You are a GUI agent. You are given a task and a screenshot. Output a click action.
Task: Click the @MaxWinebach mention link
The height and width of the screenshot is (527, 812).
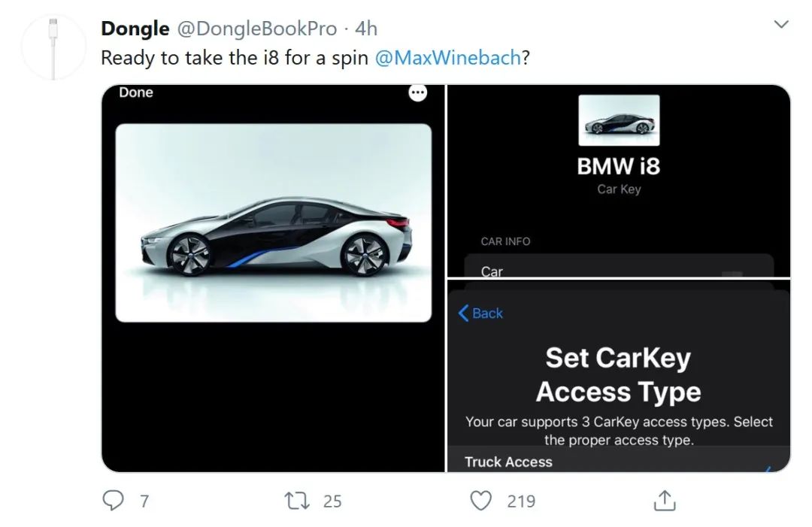pos(447,58)
